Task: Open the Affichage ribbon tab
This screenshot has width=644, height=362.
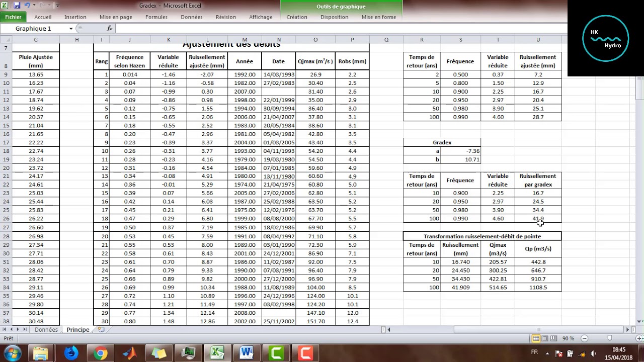Action: point(261,17)
